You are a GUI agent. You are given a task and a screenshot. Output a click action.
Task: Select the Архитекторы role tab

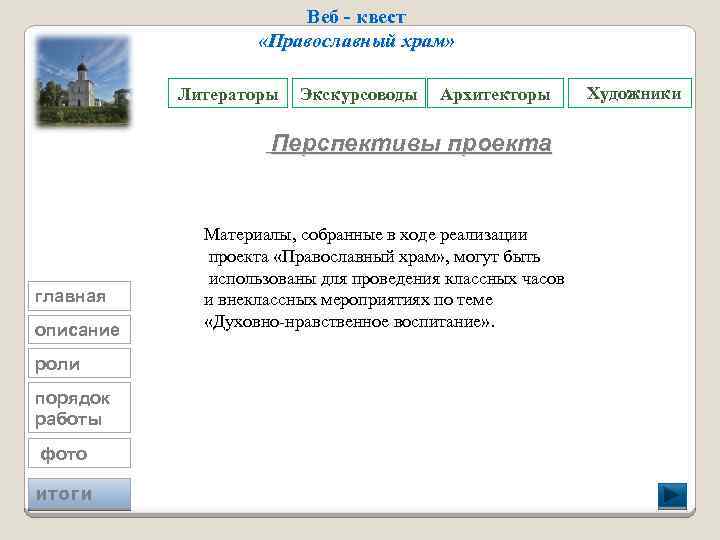tap(495, 93)
